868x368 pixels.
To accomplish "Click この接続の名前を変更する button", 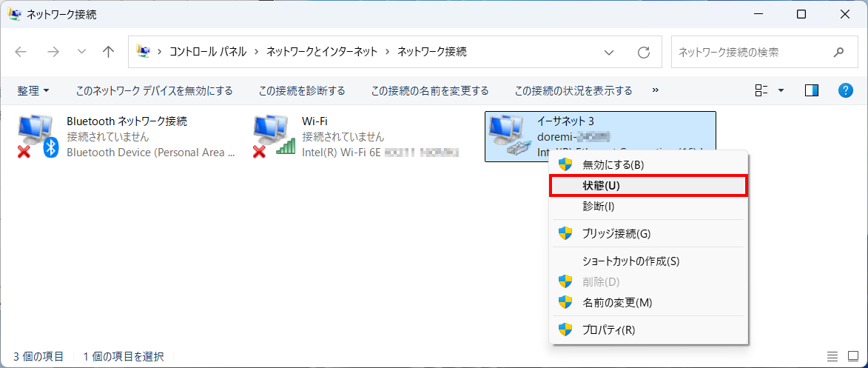I will [429, 90].
